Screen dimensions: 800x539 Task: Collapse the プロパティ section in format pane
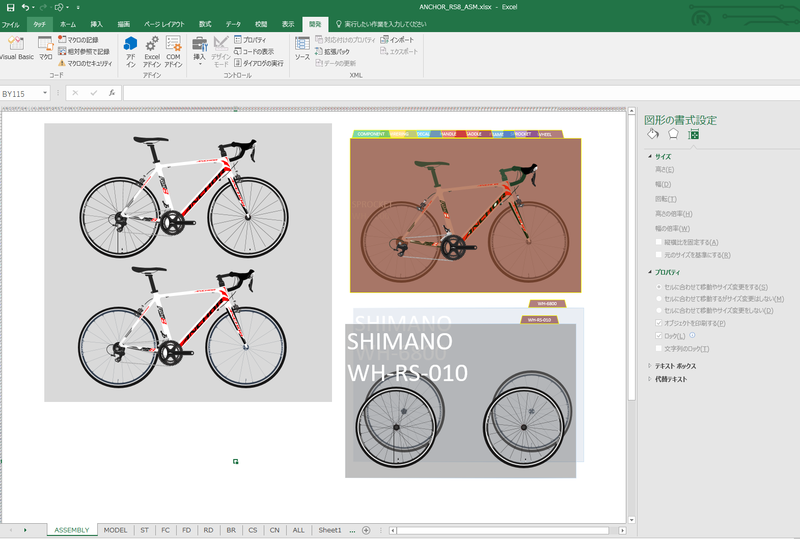[x=650, y=272]
